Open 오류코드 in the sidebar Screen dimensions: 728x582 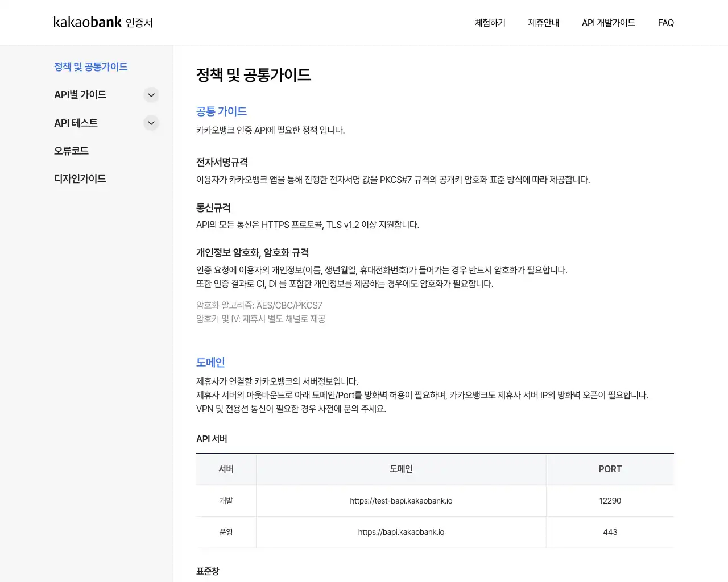click(x=71, y=151)
